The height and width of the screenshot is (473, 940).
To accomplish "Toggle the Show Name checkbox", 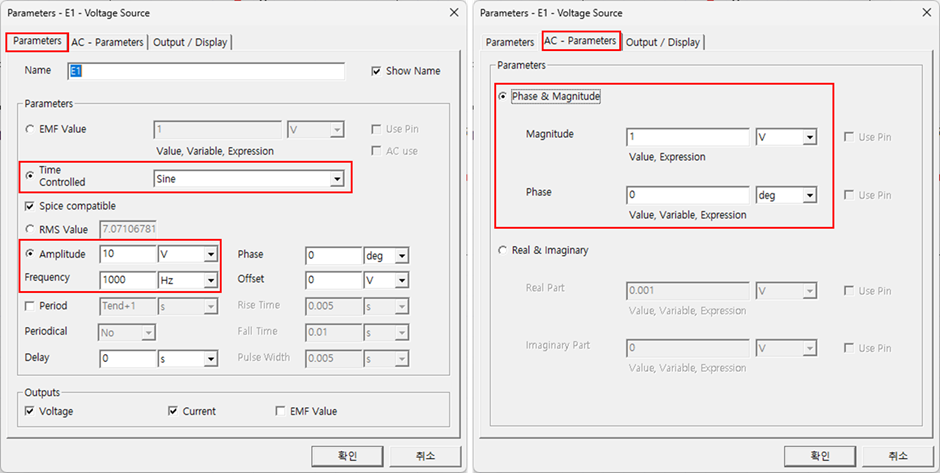I will [x=376, y=71].
